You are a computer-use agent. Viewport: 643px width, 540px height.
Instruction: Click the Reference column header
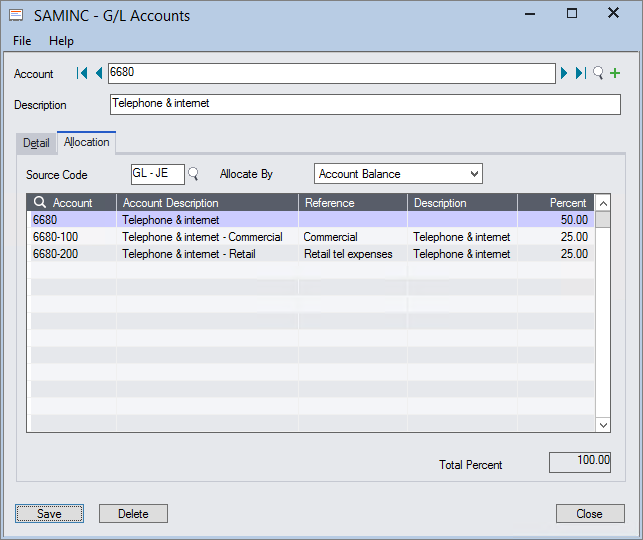coord(353,203)
